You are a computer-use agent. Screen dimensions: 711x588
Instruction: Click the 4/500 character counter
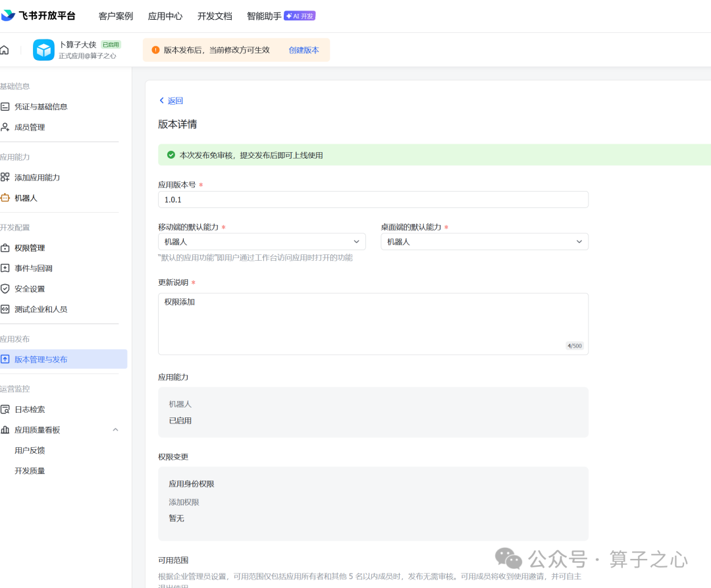point(575,346)
